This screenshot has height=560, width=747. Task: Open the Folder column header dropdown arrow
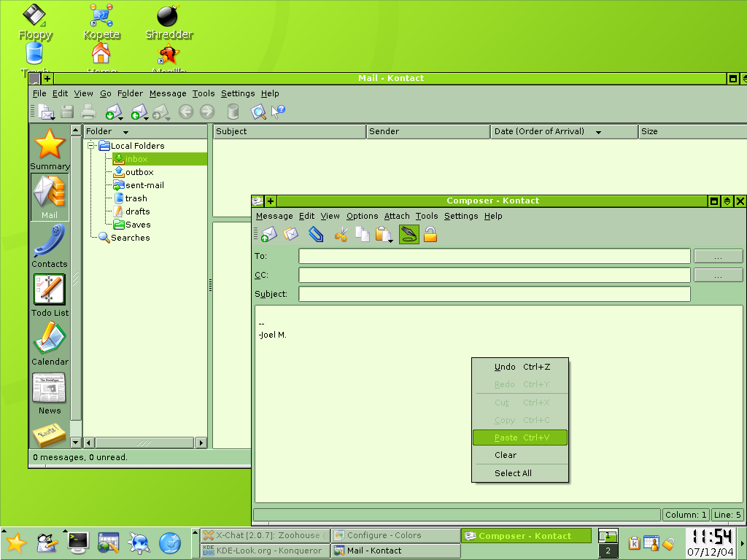point(125,133)
